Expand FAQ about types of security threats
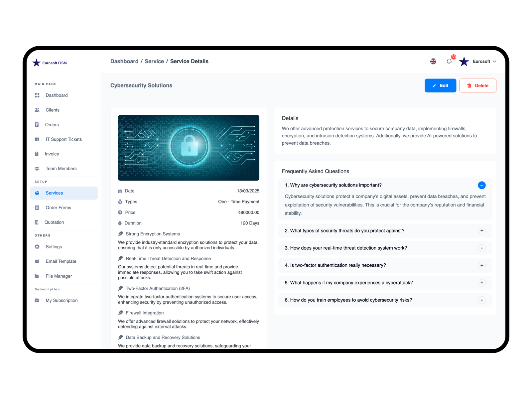The image size is (532, 399). pos(481,231)
